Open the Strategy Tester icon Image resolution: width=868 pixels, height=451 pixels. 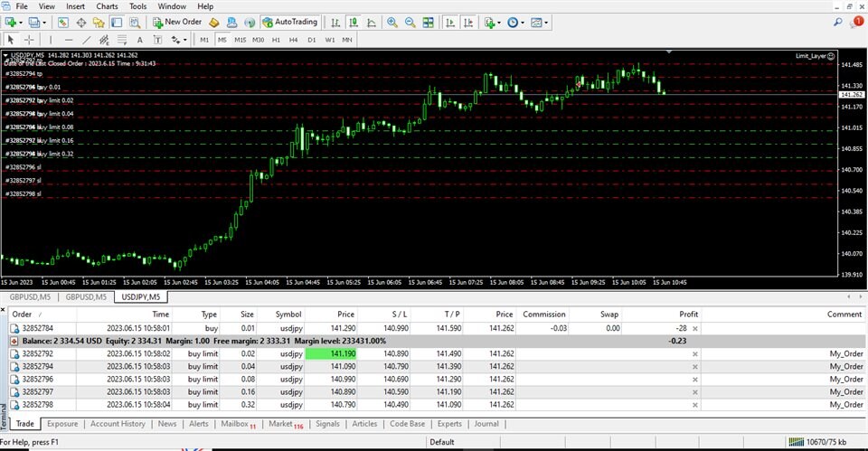[x=135, y=23]
